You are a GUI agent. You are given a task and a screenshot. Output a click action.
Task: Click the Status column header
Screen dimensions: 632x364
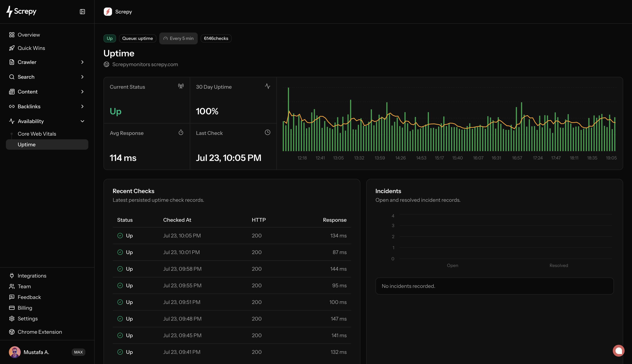(125, 220)
